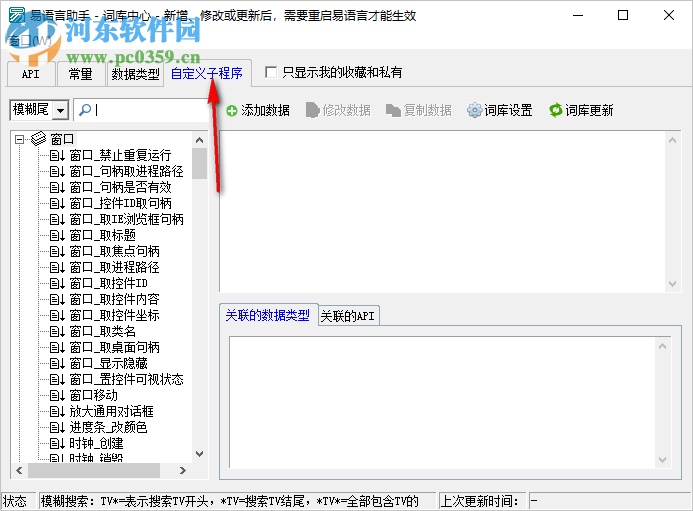Select tree row 放大通用对话框
Viewport: 693px width, 511px height.
pyautogui.click(x=111, y=412)
